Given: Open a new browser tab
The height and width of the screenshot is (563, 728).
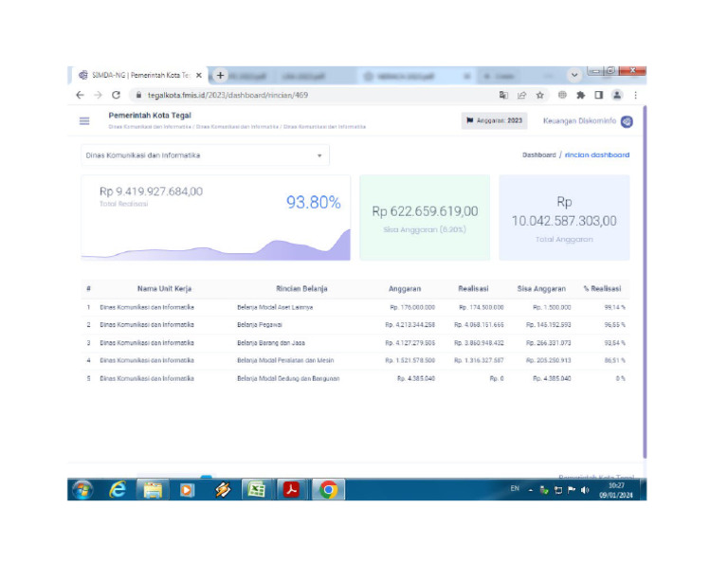Looking at the screenshot, I should click(220, 75).
